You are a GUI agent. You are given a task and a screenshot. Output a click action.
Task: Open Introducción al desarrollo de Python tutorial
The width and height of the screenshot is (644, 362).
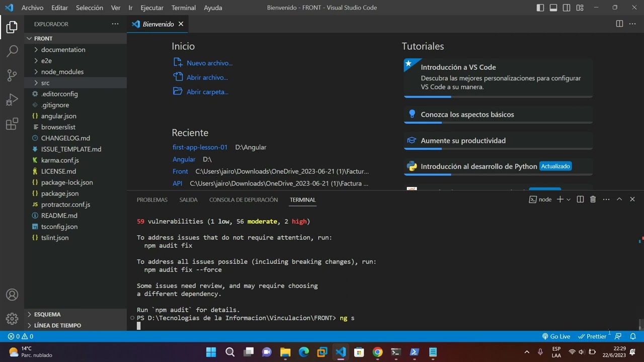pyautogui.click(x=498, y=166)
